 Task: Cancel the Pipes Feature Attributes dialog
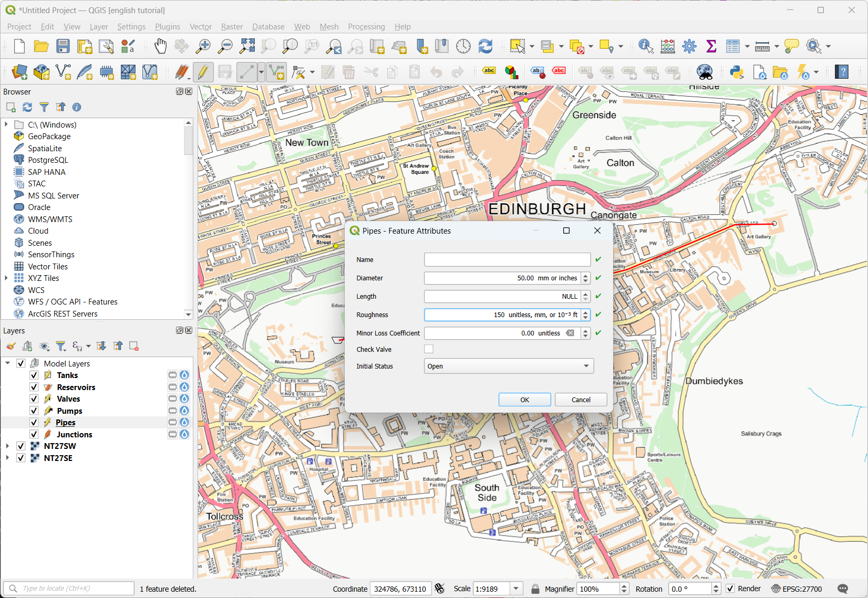click(581, 400)
